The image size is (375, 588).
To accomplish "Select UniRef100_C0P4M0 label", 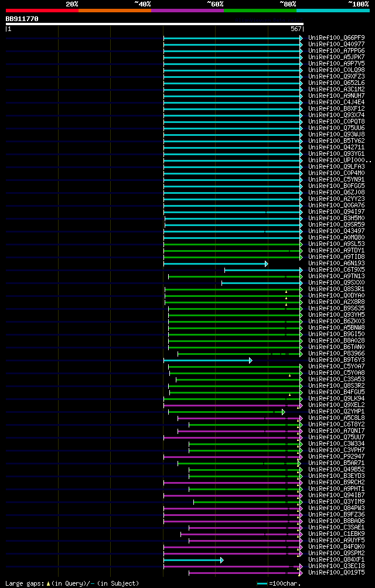I will pyautogui.click(x=336, y=173).
